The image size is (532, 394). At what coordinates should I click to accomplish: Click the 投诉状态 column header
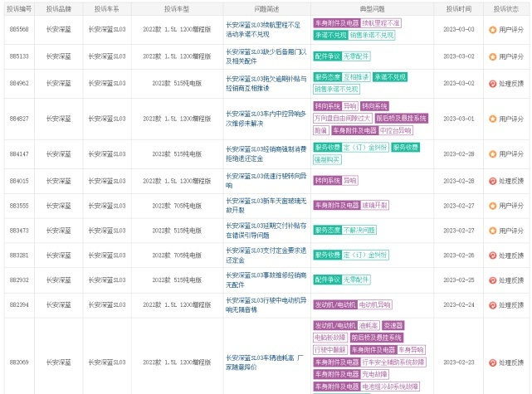(x=506, y=9)
